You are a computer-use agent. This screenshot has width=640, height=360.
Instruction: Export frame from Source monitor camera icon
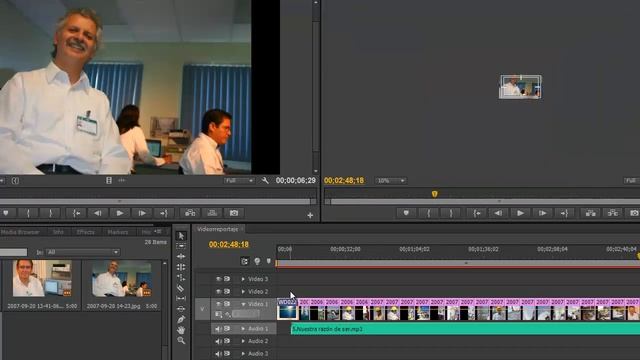[x=233, y=213]
